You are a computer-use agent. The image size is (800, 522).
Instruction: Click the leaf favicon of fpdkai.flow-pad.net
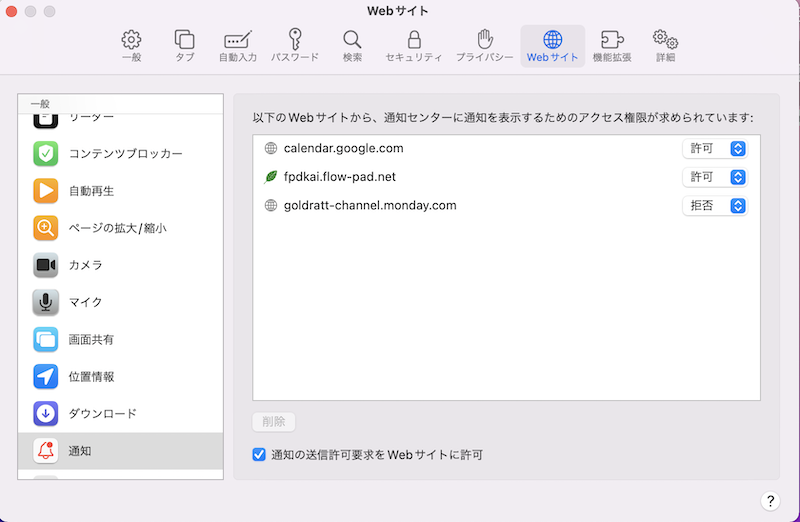(270, 177)
